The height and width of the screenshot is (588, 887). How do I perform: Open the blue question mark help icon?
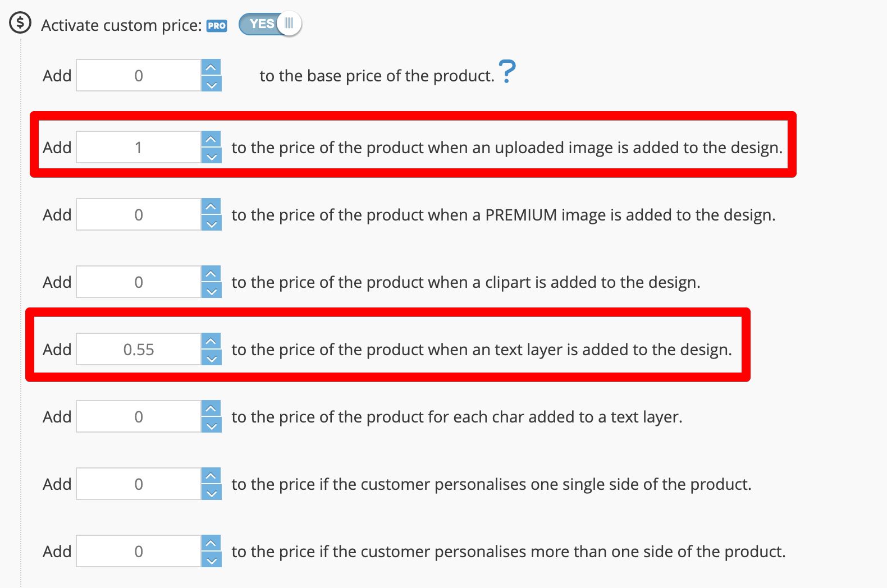point(507,71)
